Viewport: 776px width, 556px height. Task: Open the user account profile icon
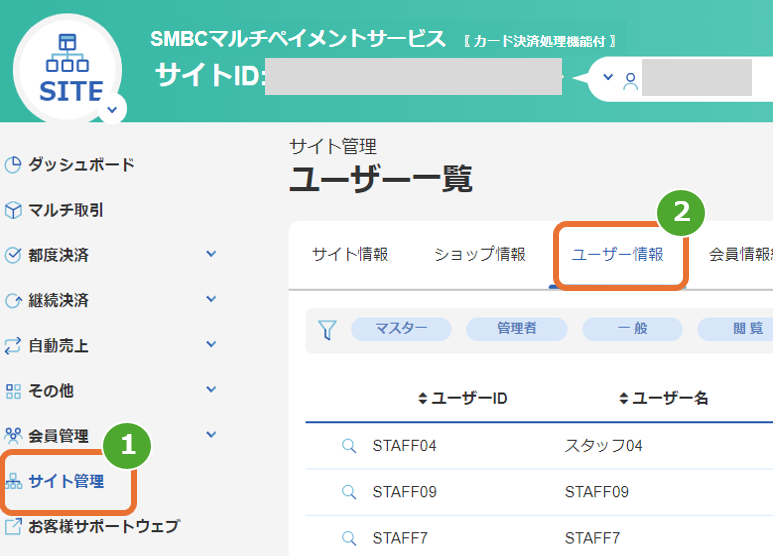point(630,80)
